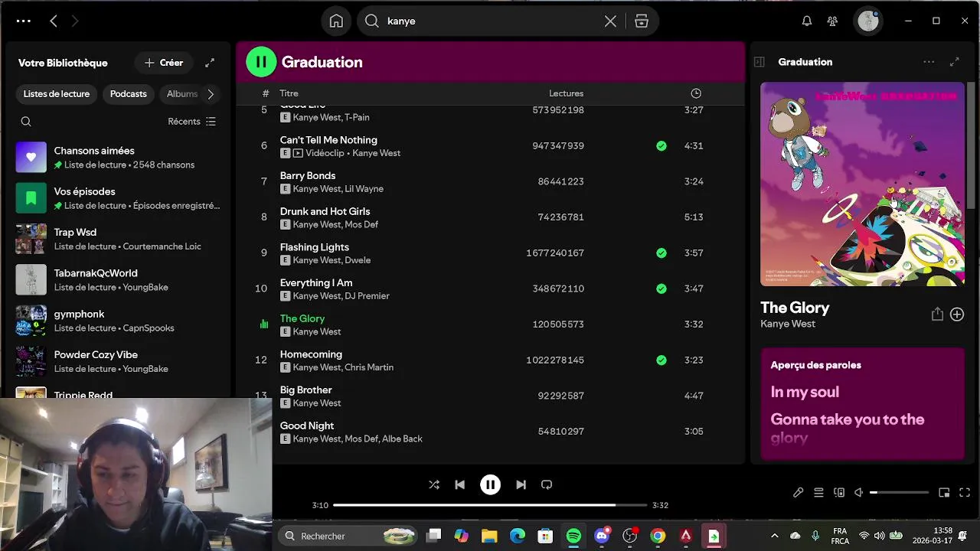Adjust the volume slider

[x=899, y=493]
